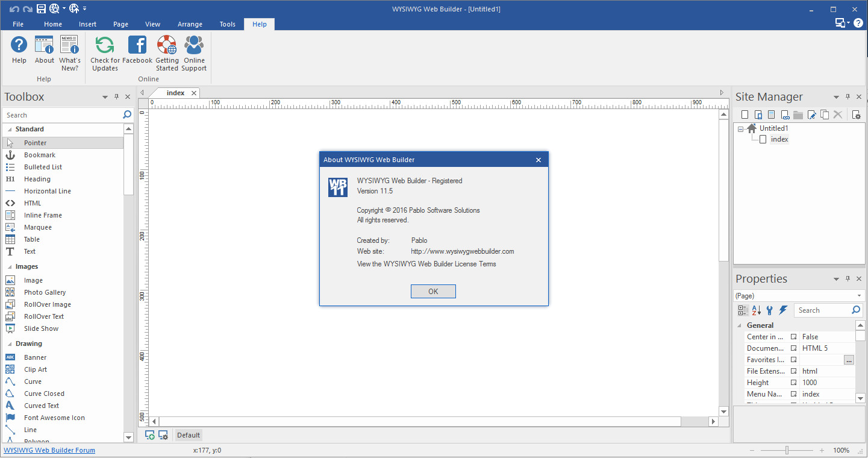The image size is (868, 458).
Task: Click the clone page icon in Site Manager
Action: (x=825, y=114)
